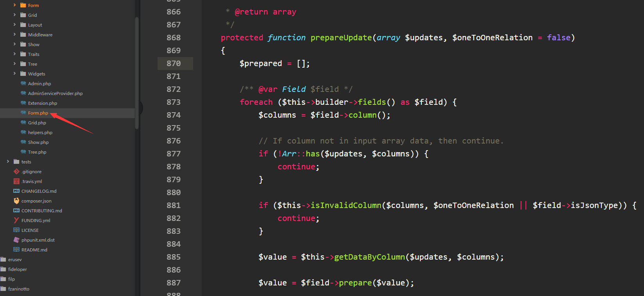The height and width of the screenshot is (296, 644).
Task: Open the fideloper folder
Action: click(x=18, y=269)
